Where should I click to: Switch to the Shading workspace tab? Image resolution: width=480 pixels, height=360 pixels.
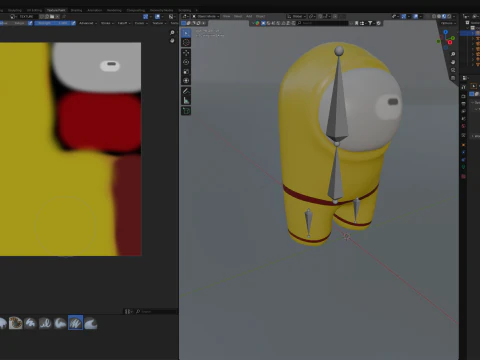pyautogui.click(x=76, y=10)
